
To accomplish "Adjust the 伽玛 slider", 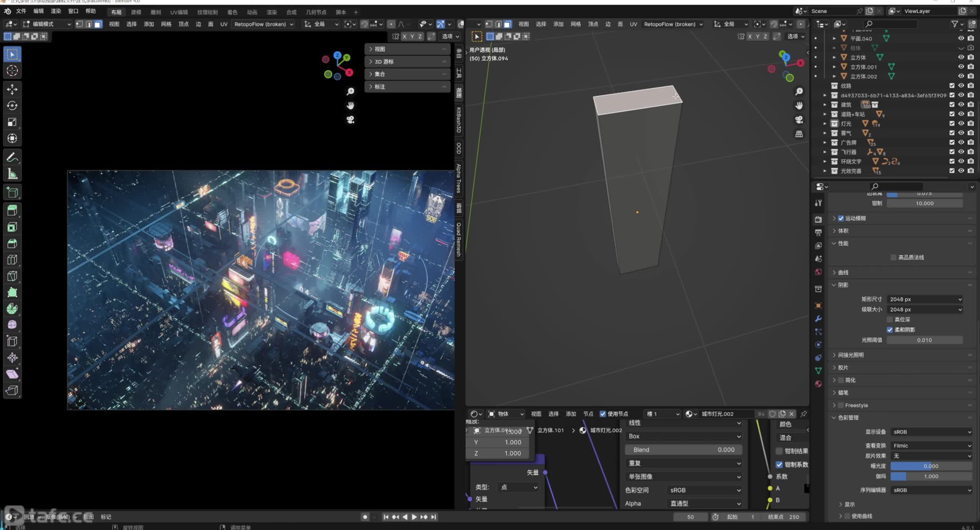I will coord(931,476).
